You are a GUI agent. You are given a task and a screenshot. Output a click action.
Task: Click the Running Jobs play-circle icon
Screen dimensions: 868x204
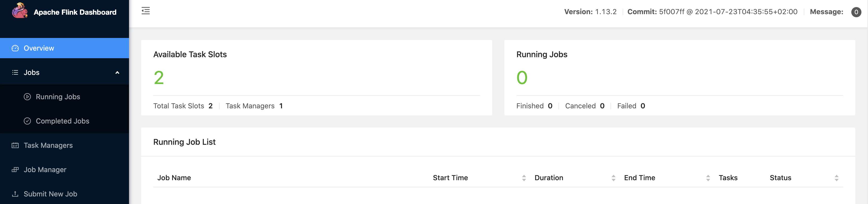click(27, 97)
